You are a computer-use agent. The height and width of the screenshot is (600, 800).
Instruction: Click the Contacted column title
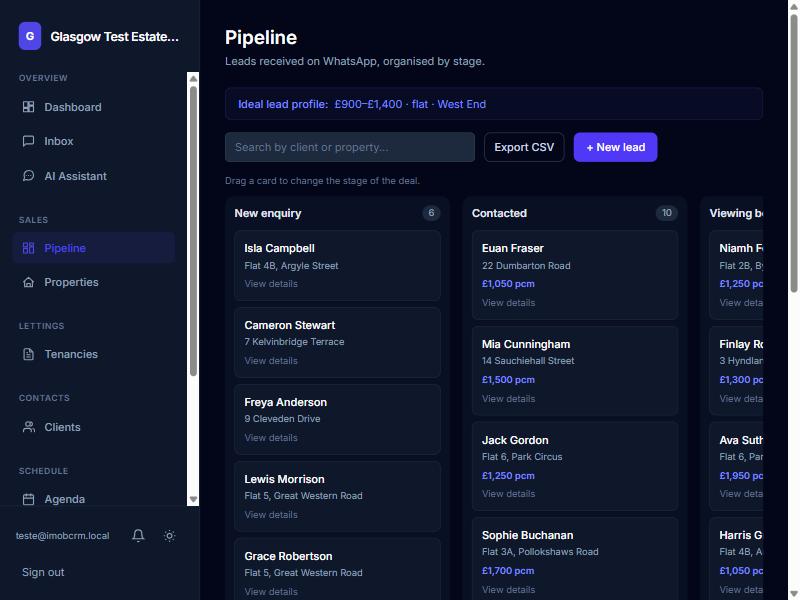(x=499, y=213)
